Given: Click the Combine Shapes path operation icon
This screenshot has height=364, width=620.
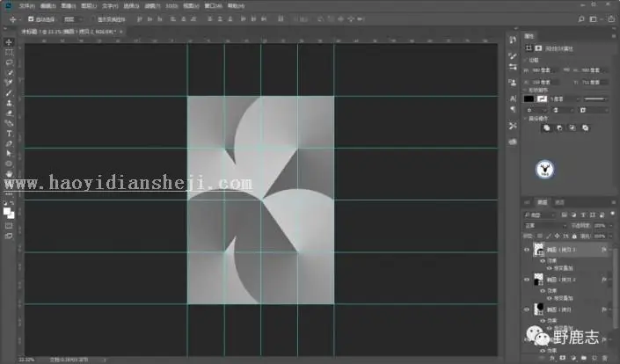Looking at the screenshot, I should click(x=546, y=127).
